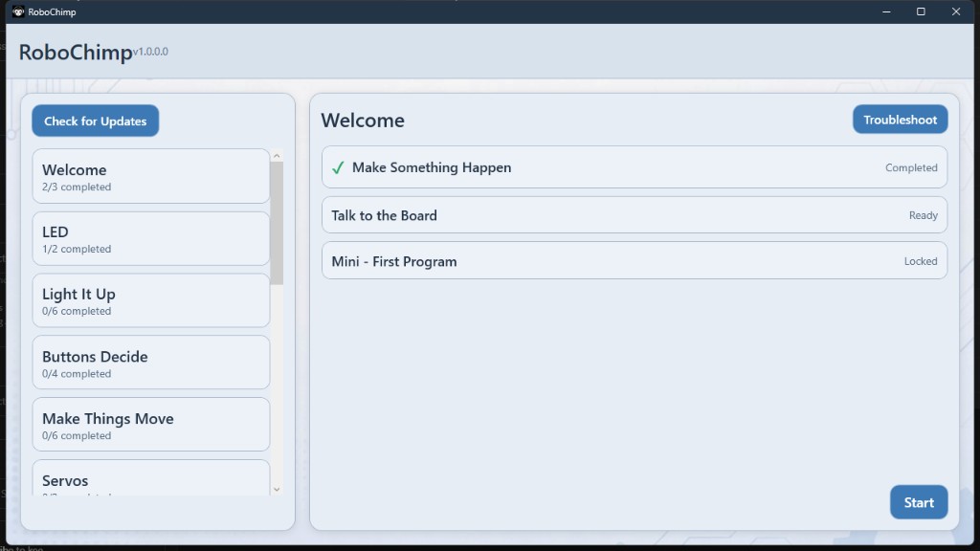Open the Troubleshoot panel
Viewport: 980px width, 551px height.
[x=900, y=120]
